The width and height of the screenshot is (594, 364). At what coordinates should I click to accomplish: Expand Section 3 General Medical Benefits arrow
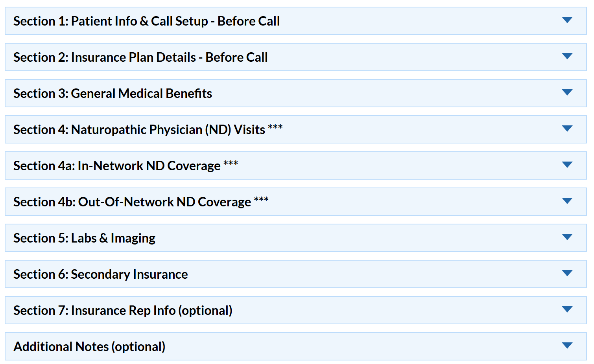[x=567, y=92]
